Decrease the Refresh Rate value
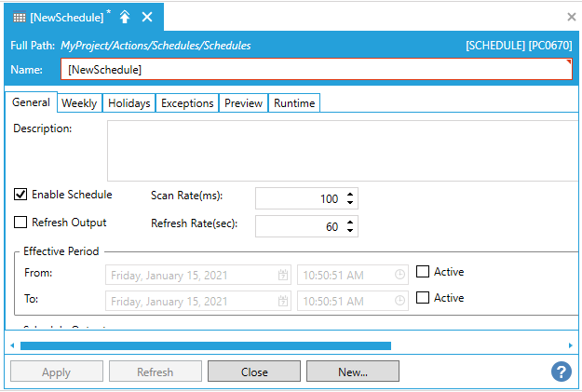 [350, 231]
